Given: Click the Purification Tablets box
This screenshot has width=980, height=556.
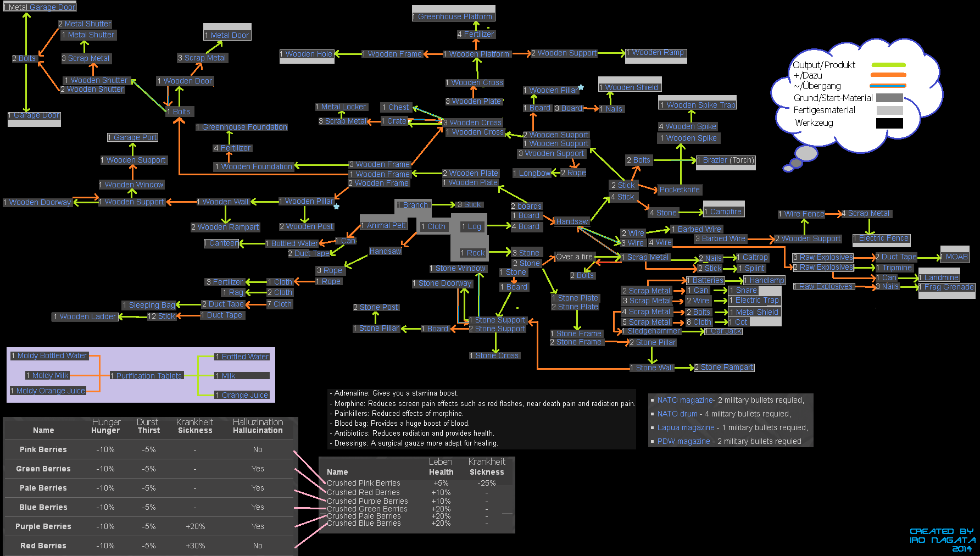Looking at the screenshot, I should 147,376.
